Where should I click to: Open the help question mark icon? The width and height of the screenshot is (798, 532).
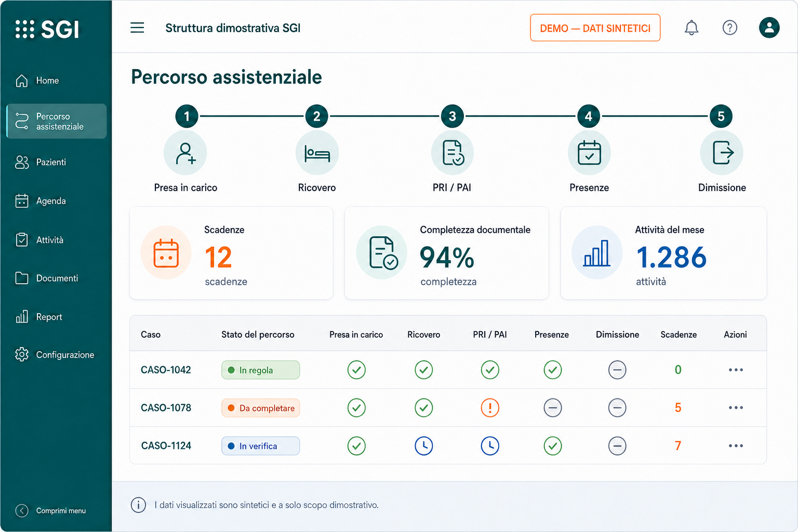tap(729, 28)
